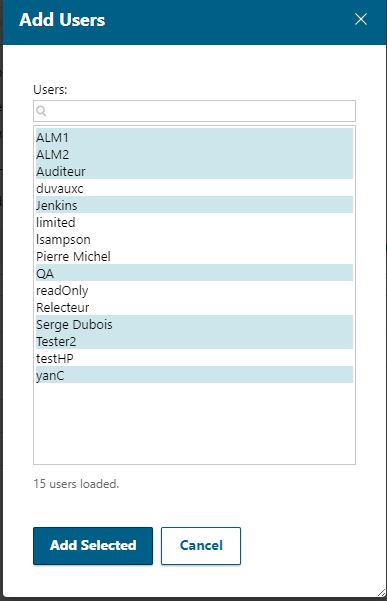This screenshot has height=601, width=387.
Task: Select the testHP user
Action: click(x=194, y=358)
